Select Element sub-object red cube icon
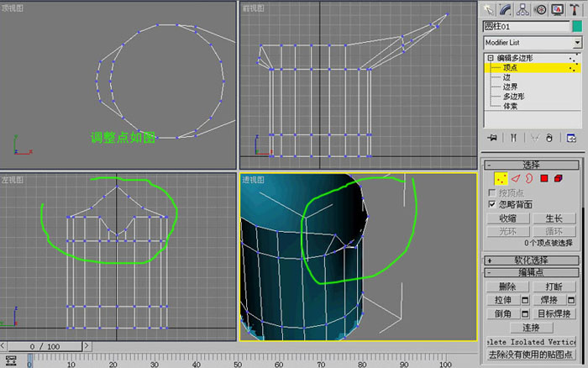This screenshot has width=588, height=368. tap(559, 179)
